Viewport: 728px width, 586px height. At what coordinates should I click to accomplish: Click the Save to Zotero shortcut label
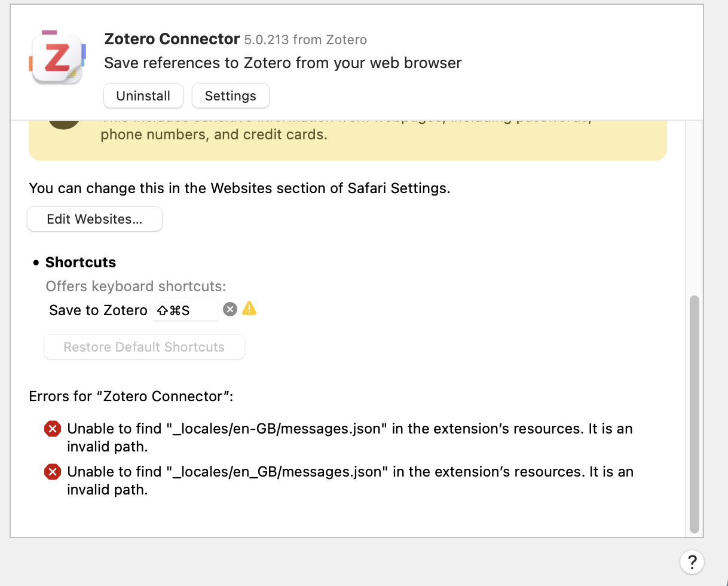pos(98,310)
